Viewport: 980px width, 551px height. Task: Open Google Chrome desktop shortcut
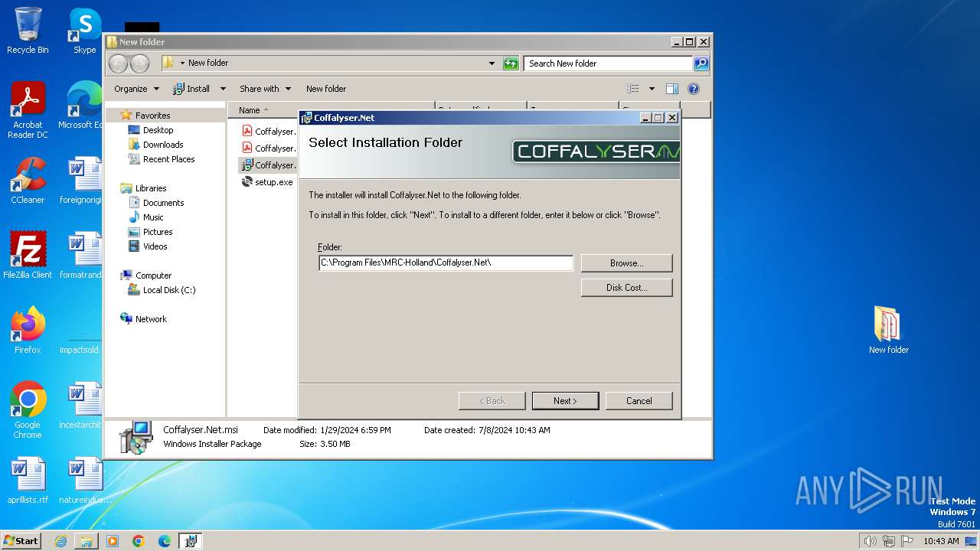coord(28,410)
